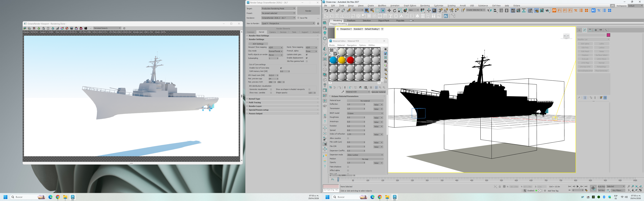Click the Undo arrow in 3ds Max toolbar
This screenshot has height=201, width=644.
(326, 11)
